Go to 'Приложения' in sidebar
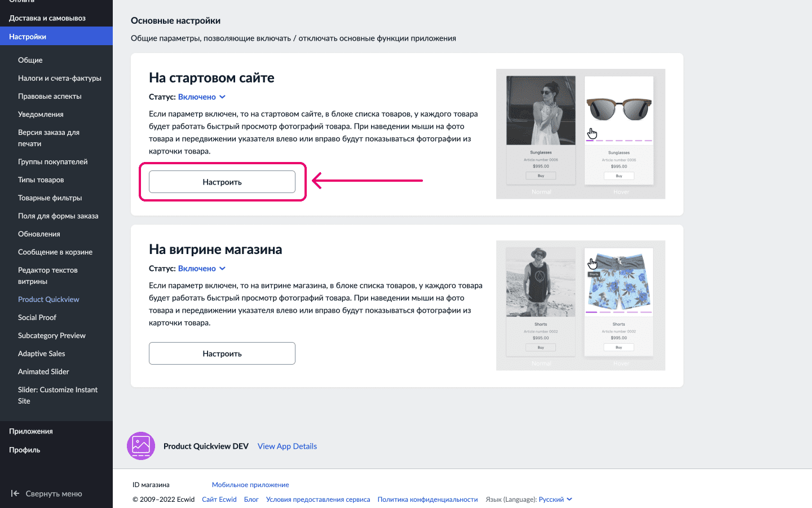This screenshot has height=508, width=812. pyautogui.click(x=31, y=431)
